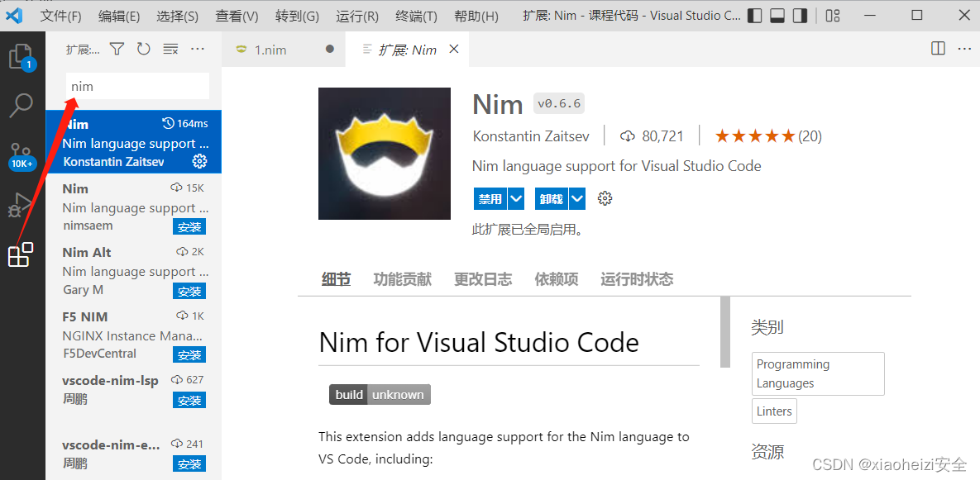Image resolution: width=980 pixels, height=480 pixels.
Task: Click the refresh extensions icon
Action: pos(144,50)
